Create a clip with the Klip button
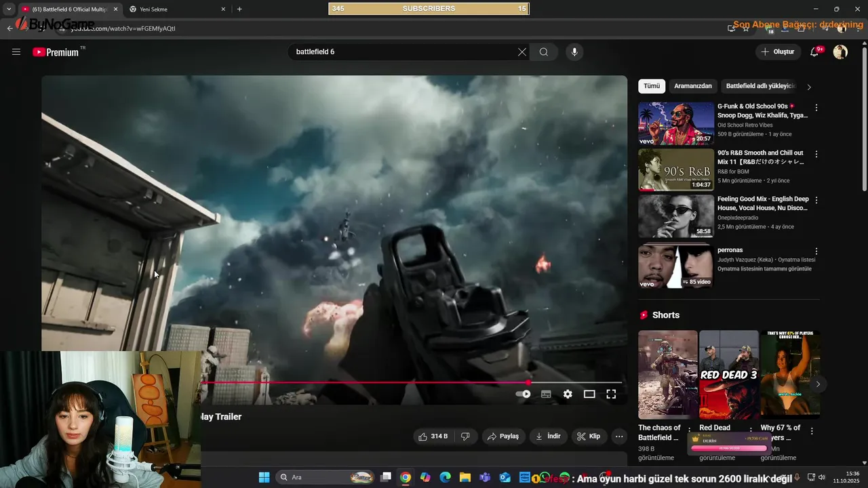Image resolution: width=868 pixels, height=488 pixels. tap(589, 436)
